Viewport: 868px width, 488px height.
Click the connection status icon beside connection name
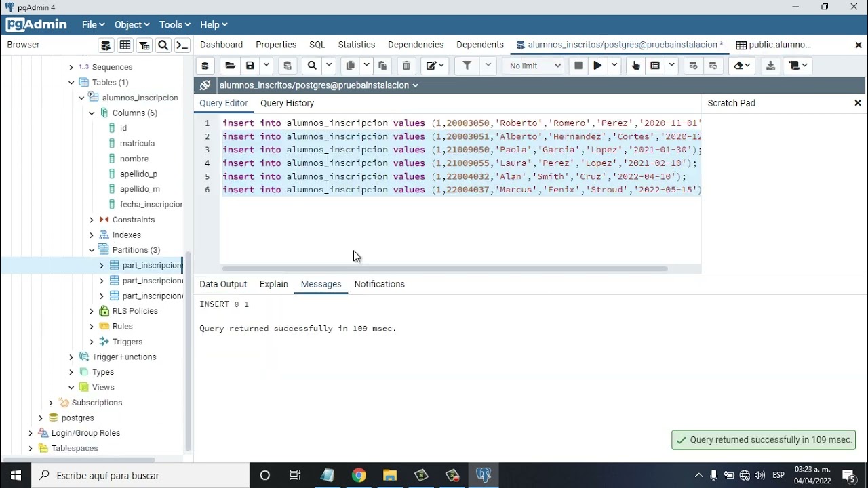205,85
